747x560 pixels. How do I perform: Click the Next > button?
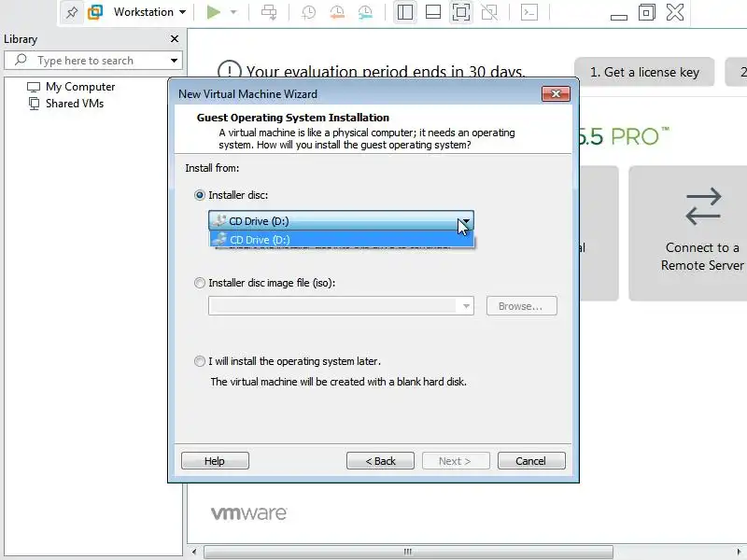[456, 461]
